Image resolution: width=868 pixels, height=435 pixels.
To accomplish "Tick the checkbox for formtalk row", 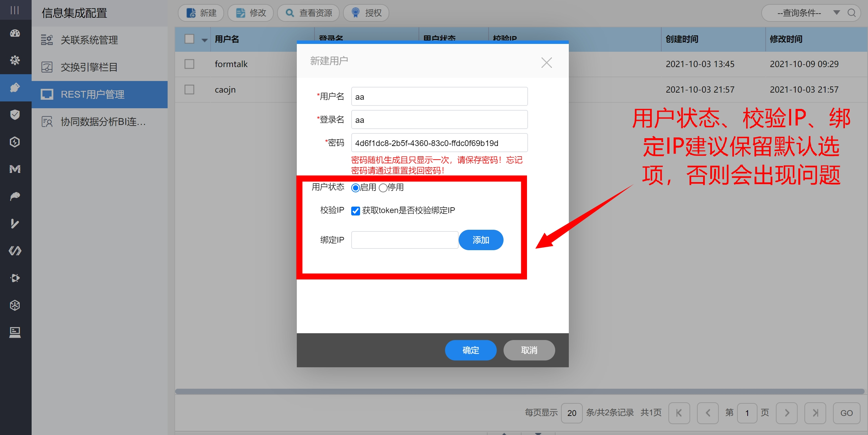I will coord(189,64).
